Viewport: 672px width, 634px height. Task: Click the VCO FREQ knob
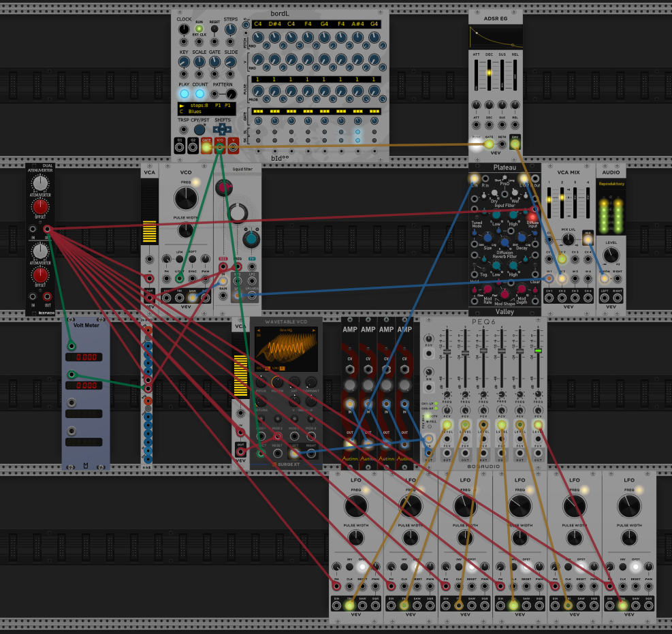[186, 198]
